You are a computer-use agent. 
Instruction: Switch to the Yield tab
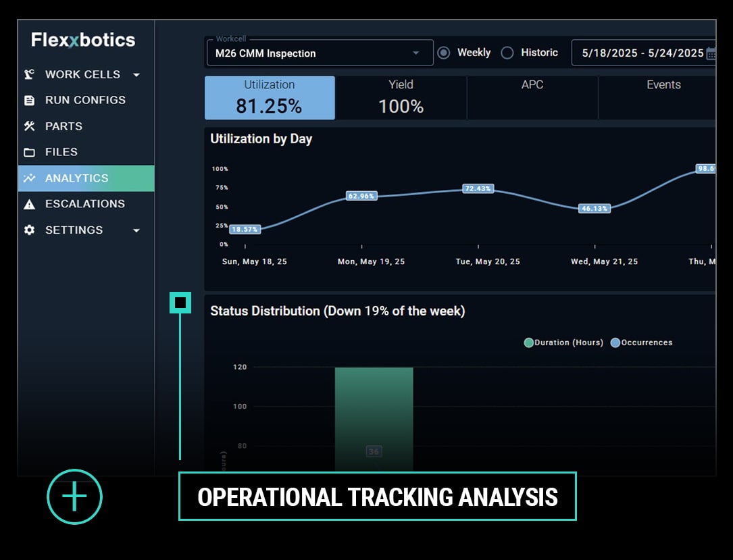click(401, 97)
